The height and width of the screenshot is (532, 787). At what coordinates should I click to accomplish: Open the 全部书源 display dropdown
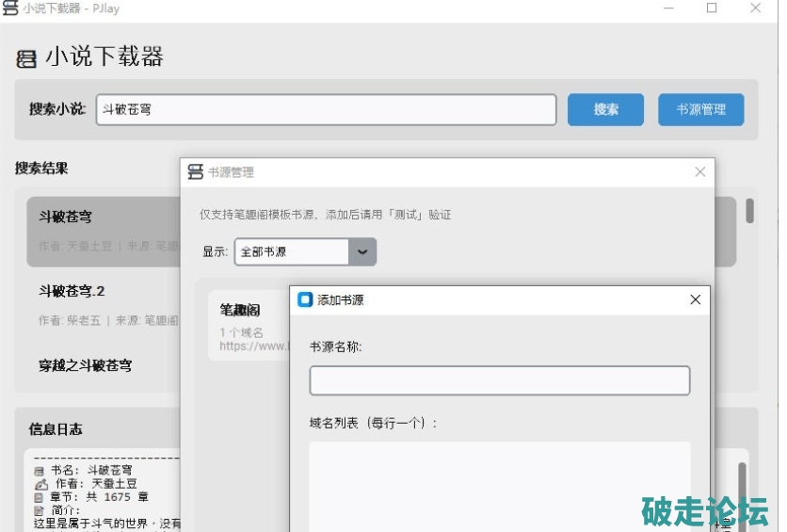(305, 251)
